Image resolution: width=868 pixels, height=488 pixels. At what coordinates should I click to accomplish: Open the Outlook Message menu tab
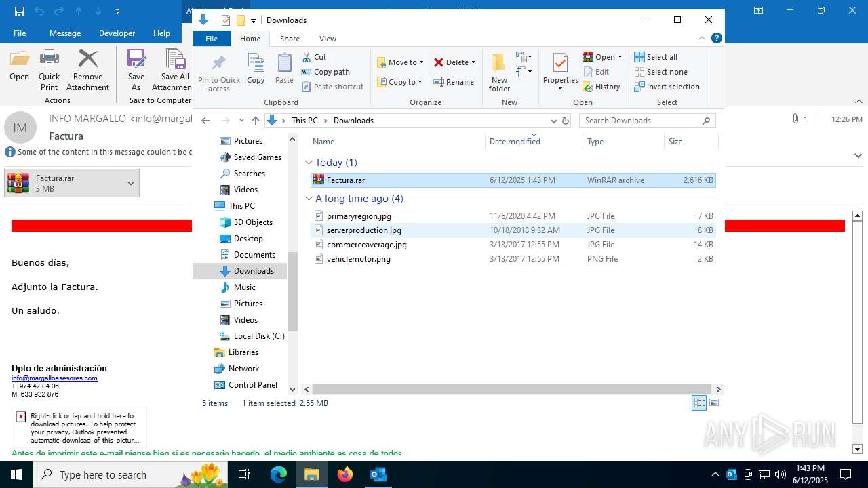65,33
